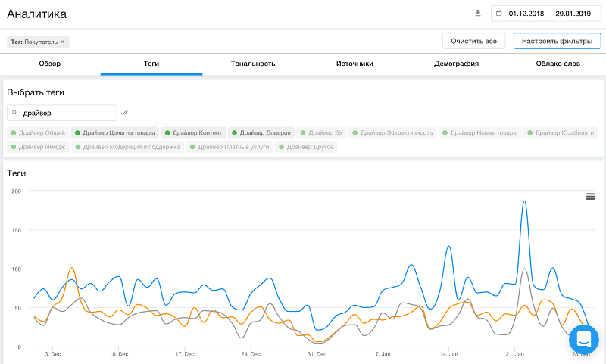Open the chart hamburger menu
The width and height of the screenshot is (606, 364).
point(590,197)
